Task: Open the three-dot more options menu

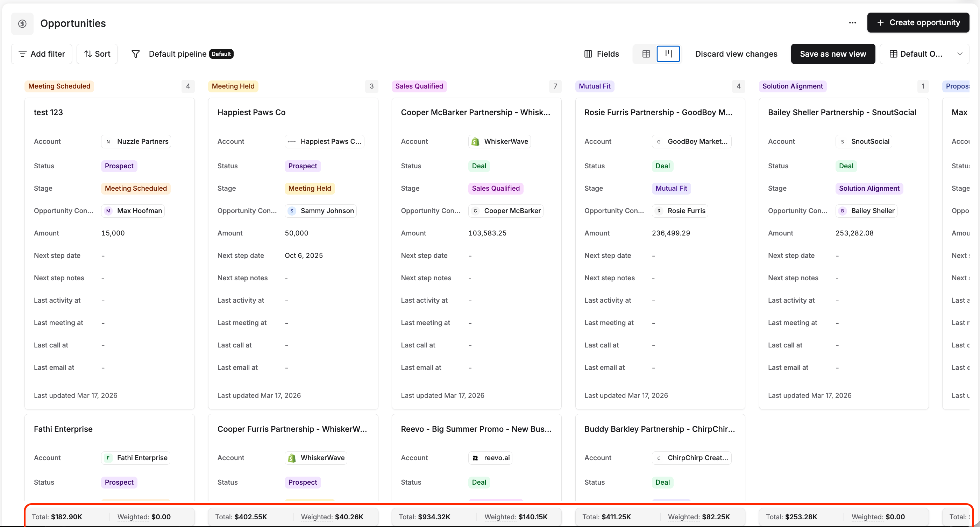Action: 852,23
